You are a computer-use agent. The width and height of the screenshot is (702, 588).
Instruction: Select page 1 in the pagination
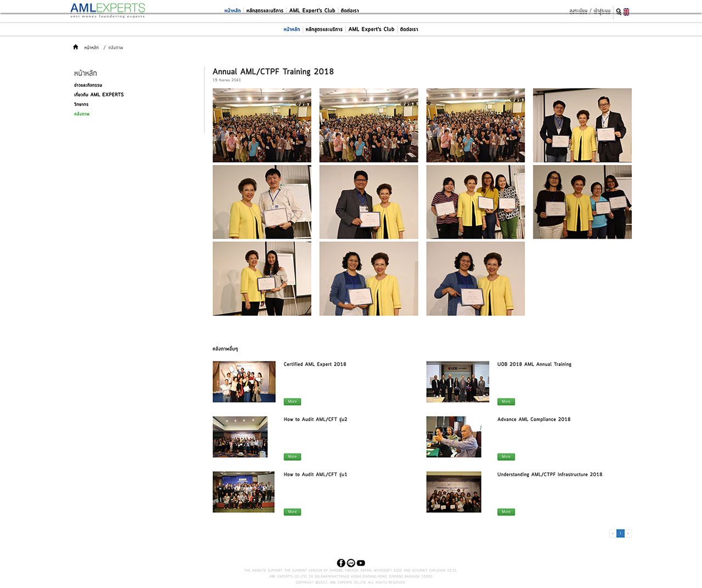tap(620, 533)
